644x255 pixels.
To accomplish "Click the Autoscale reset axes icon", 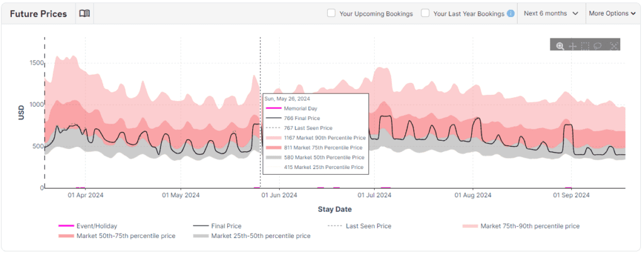I will 614,45.
